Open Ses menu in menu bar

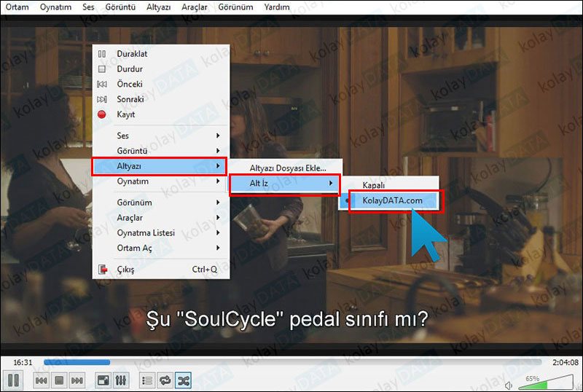coord(88,7)
